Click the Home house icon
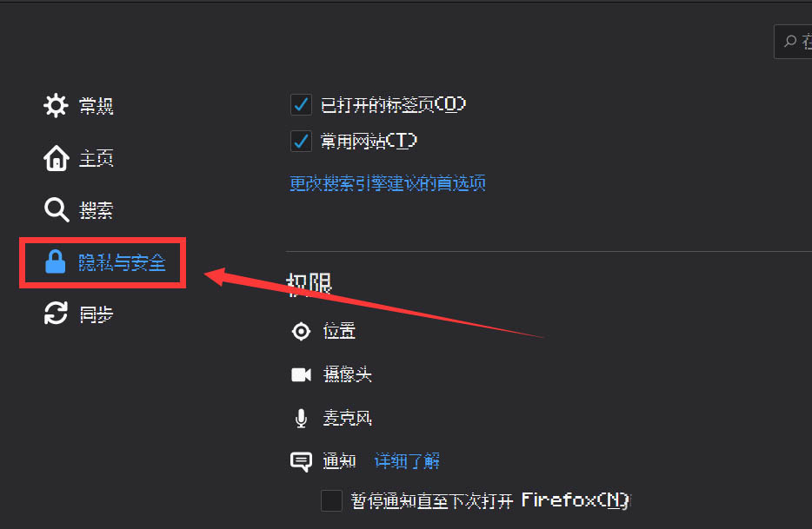The height and width of the screenshot is (529, 812). pyautogui.click(x=56, y=158)
